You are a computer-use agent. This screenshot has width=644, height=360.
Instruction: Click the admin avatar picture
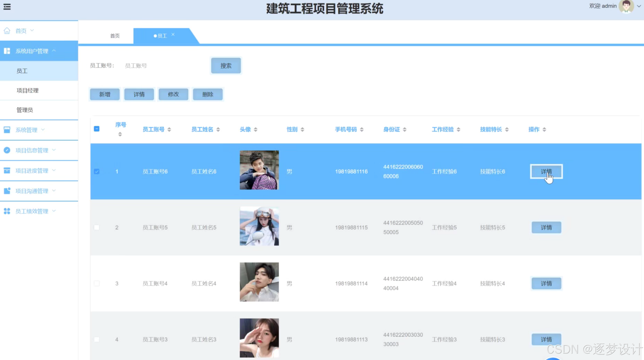[x=626, y=6]
